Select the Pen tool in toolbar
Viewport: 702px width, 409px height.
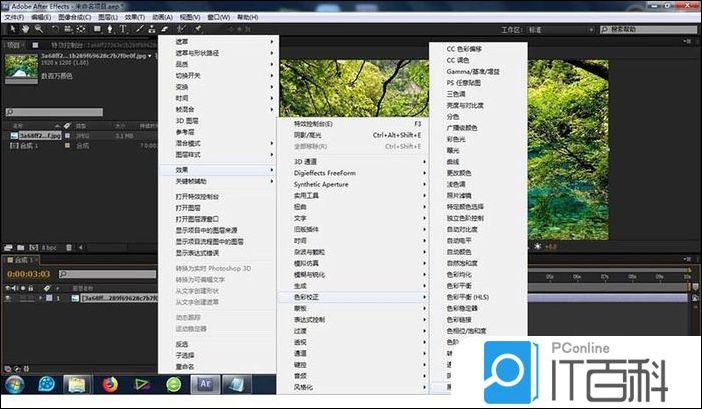107,29
